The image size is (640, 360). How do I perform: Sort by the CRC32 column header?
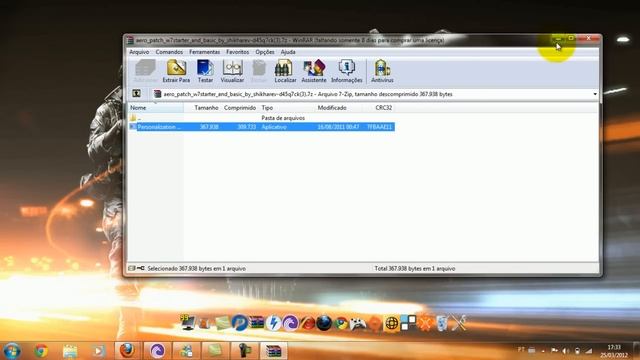[x=378, y=108]
